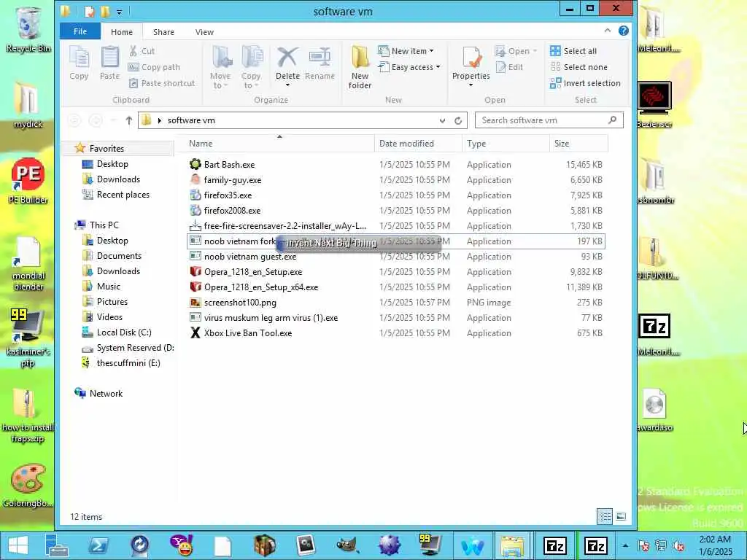The image size is (747, 560).
Task: Collapse the ribbon with the chevron
Action: [x=608, y=31]
